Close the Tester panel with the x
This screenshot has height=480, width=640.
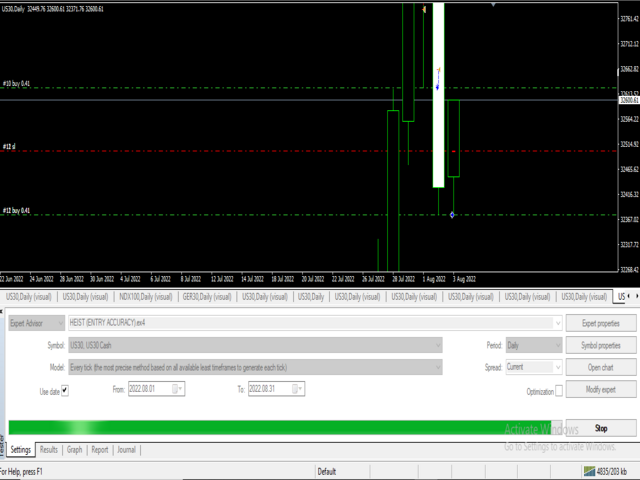(x=1, y=311)
